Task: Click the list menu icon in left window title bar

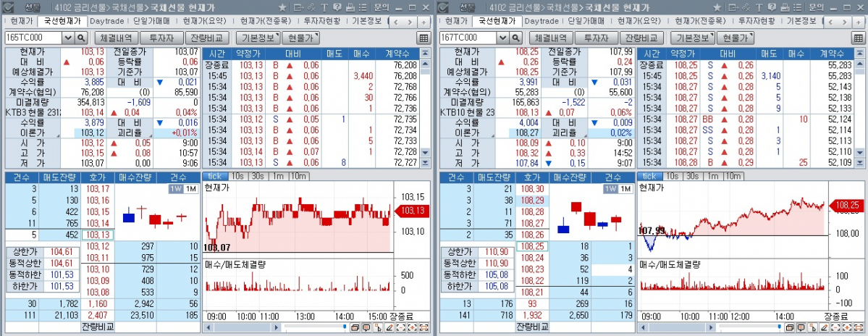Action: (363, 8)
